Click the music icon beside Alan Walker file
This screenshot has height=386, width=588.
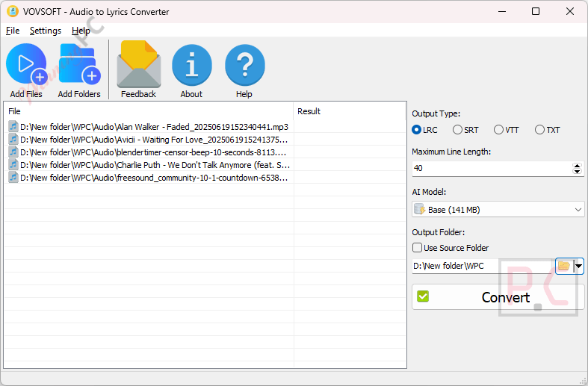[x=13, y=127]
